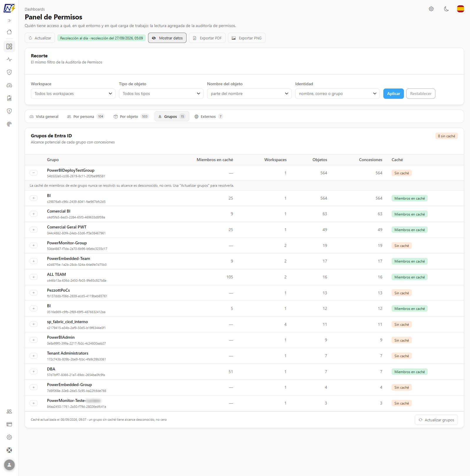
Task: Switch to the Por objeto tab
Action: (131, 116)
